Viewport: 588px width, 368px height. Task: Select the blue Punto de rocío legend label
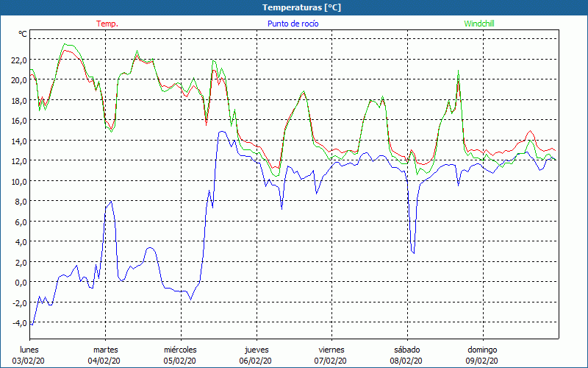pos(292,24)
